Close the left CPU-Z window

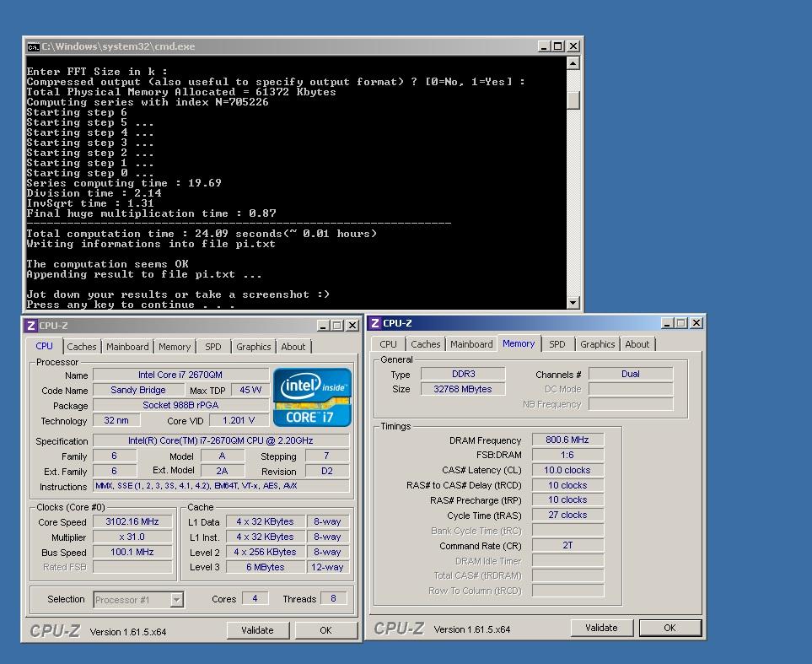352,326
